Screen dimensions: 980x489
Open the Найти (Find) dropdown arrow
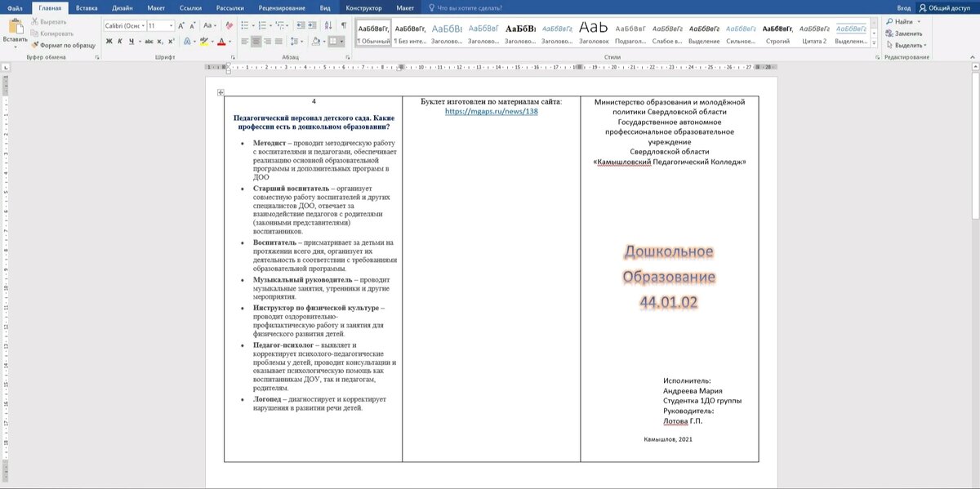tap(919, 22)
